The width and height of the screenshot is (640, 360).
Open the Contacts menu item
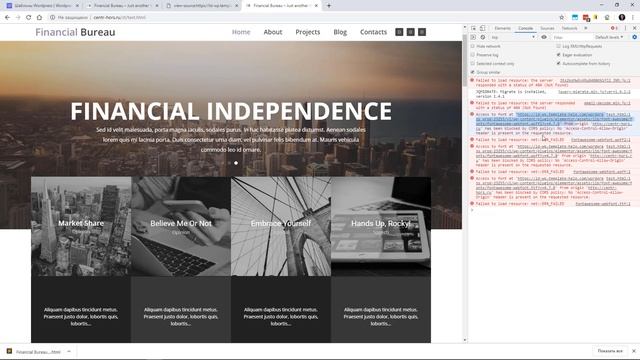(373, 32)
